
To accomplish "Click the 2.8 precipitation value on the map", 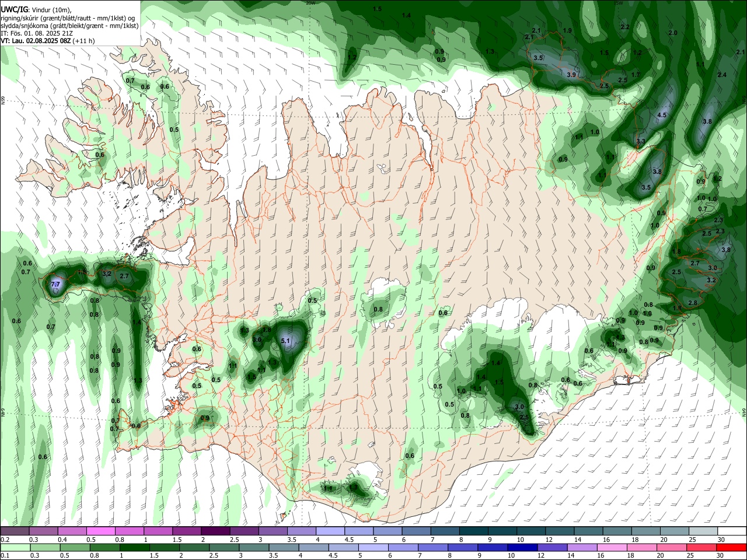I will click(693, 303).
